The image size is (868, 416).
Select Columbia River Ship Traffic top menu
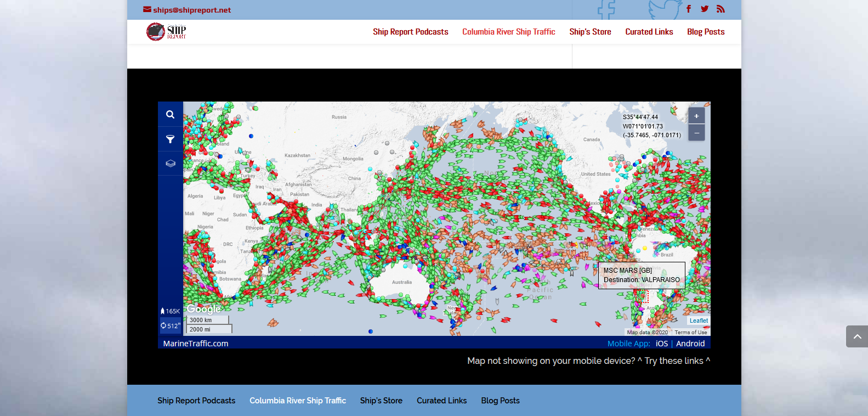pos(508,32)
